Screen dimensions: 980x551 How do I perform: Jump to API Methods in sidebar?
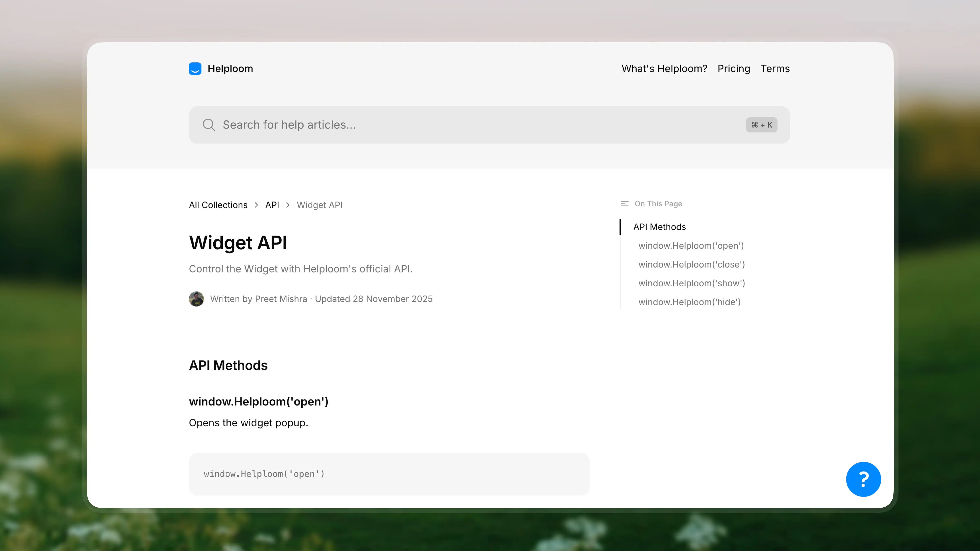[659, 227]
